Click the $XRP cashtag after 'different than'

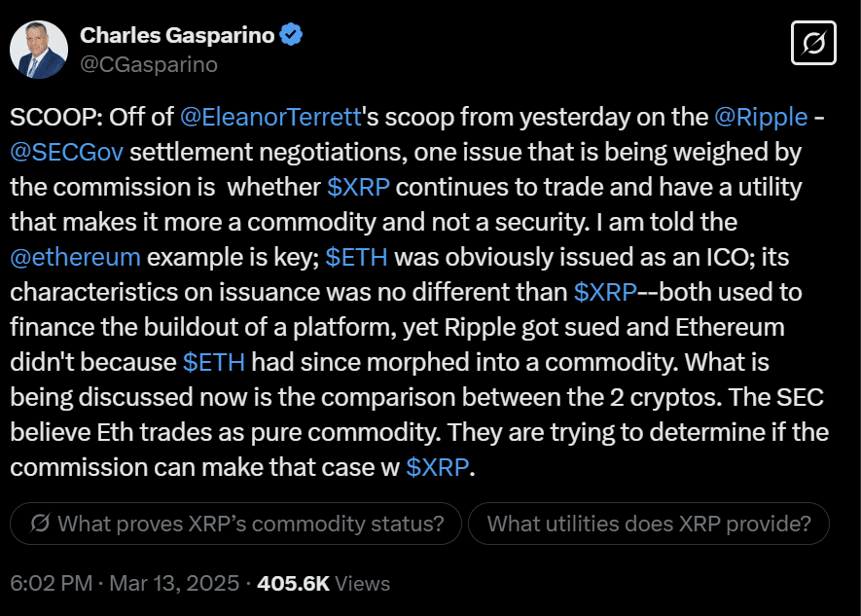tap(605, 292)
